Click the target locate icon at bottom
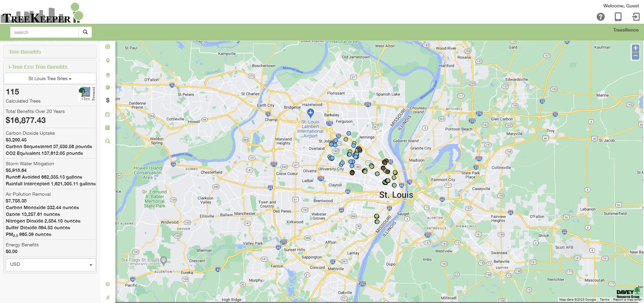 click(108, 284)
